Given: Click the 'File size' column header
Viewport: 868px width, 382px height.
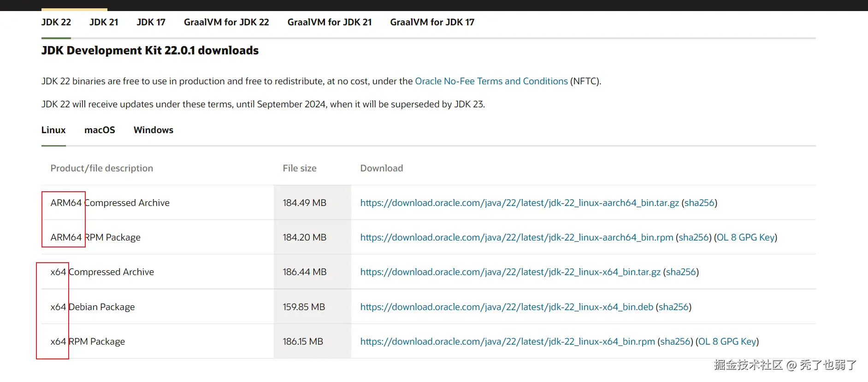Looking at the screenshot, I should point(300,168).
